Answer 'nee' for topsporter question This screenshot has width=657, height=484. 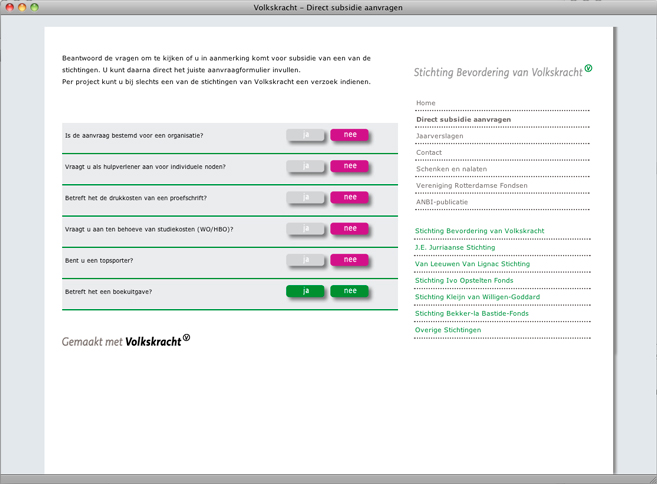tap(349, 260)
